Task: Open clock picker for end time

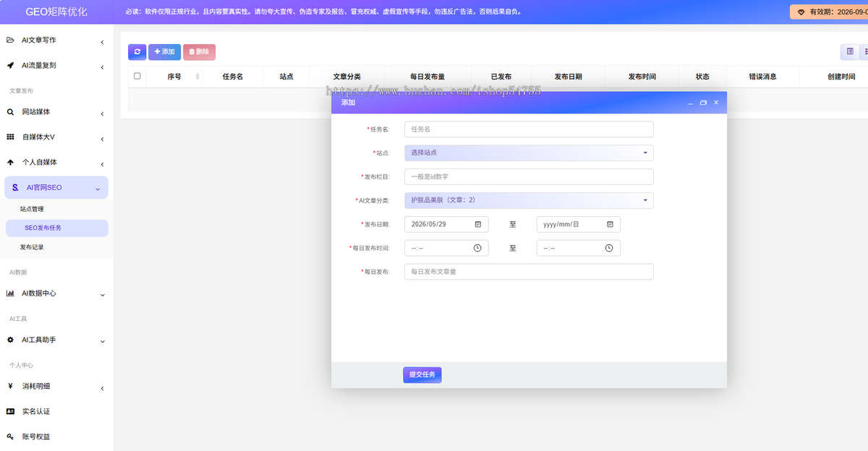Action: pos(609,248)
